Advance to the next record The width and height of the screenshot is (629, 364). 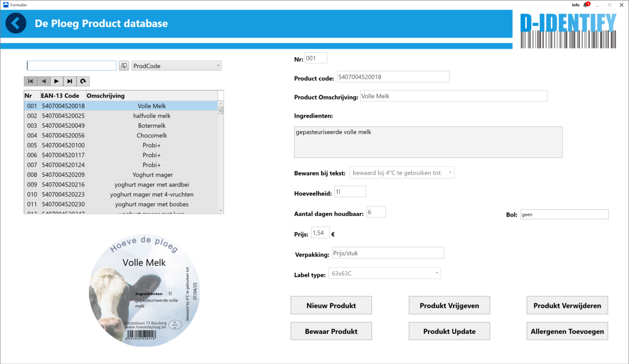tap(56, 81)
